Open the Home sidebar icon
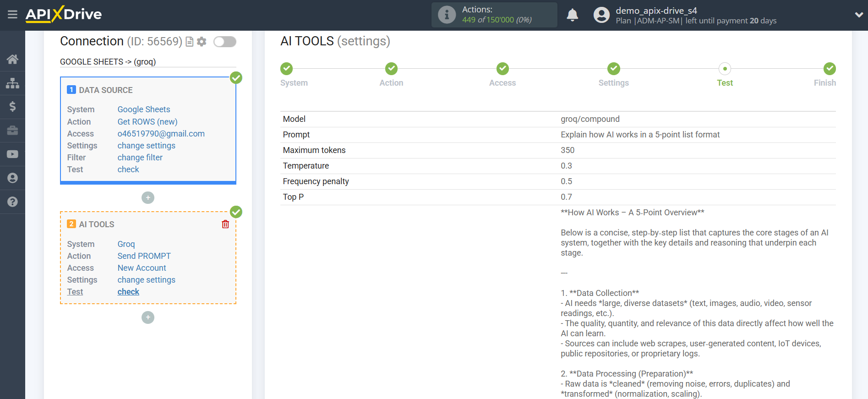Image resolution: width=868 pixels, height=399 pixels. 12,59
